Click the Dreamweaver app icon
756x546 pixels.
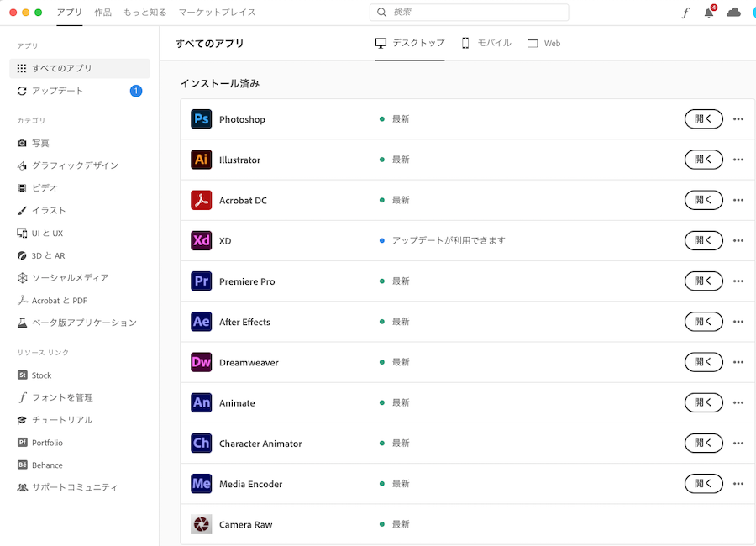[201, 362]
